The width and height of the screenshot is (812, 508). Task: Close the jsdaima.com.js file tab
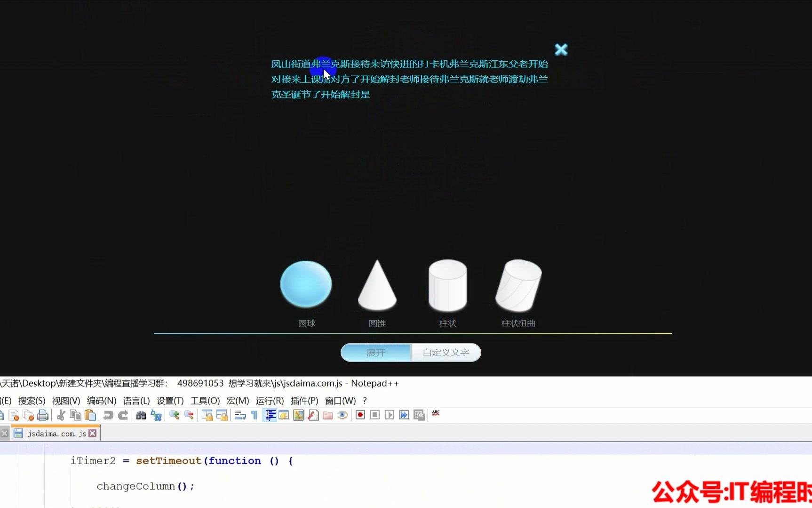[93, 433]
